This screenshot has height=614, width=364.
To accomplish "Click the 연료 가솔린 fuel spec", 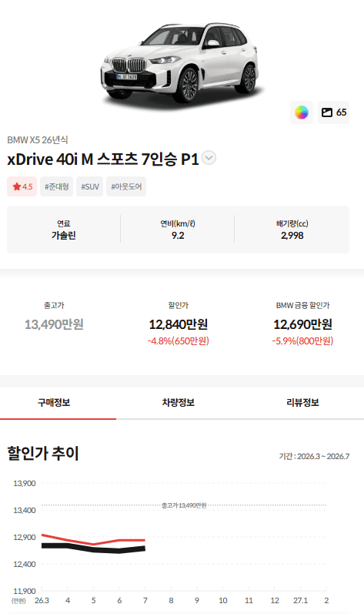I will 64,230.
